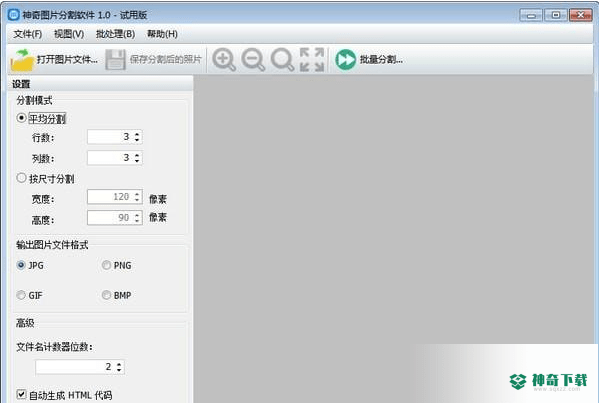Screen dimensions: 599x403
Task: Select BMP output format
Action: pos(106,295)
